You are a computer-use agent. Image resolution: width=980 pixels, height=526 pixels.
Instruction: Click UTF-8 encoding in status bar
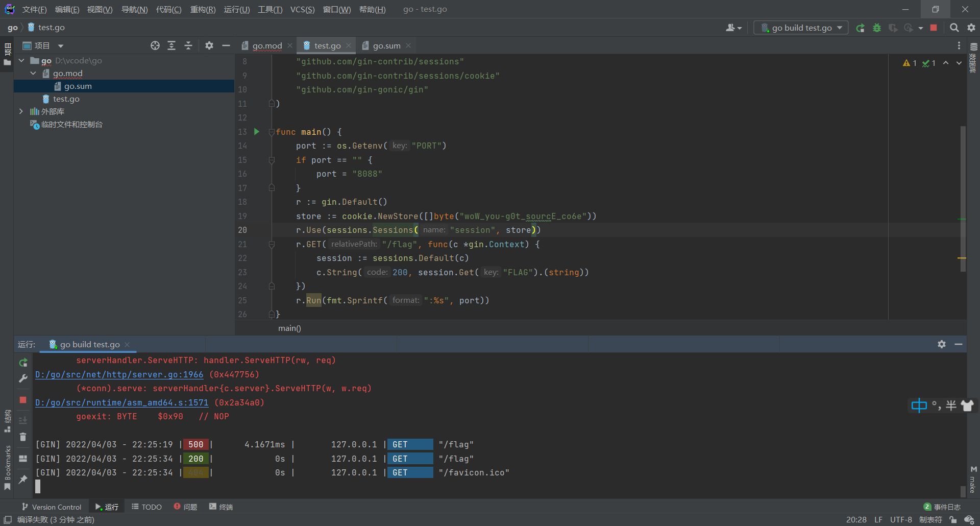(901, 519)
